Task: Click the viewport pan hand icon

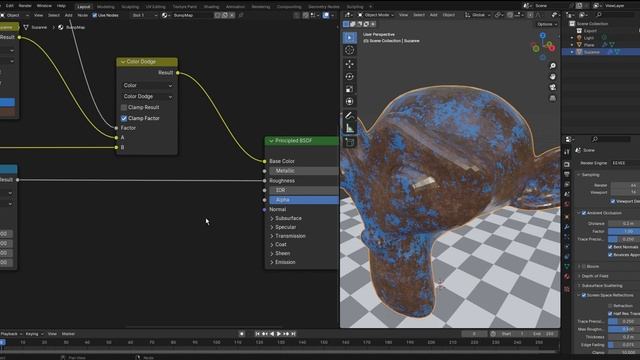Action: tap(553, 77)
